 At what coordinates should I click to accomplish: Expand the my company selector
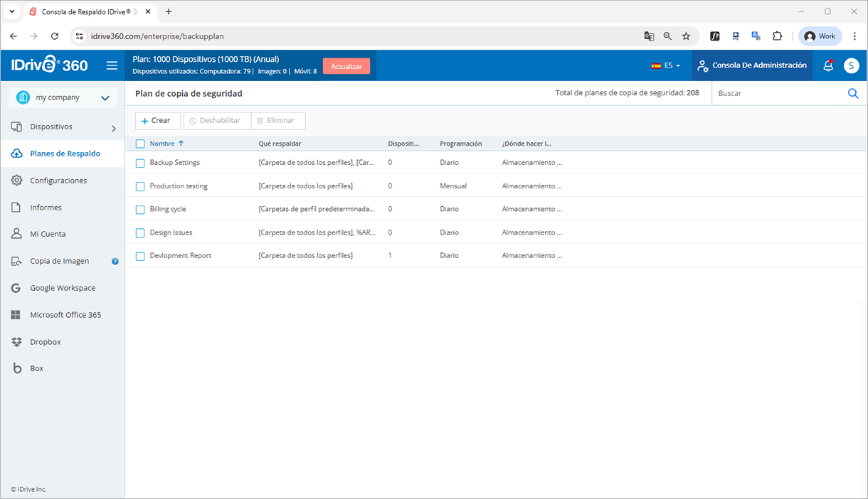coord(62,97)
